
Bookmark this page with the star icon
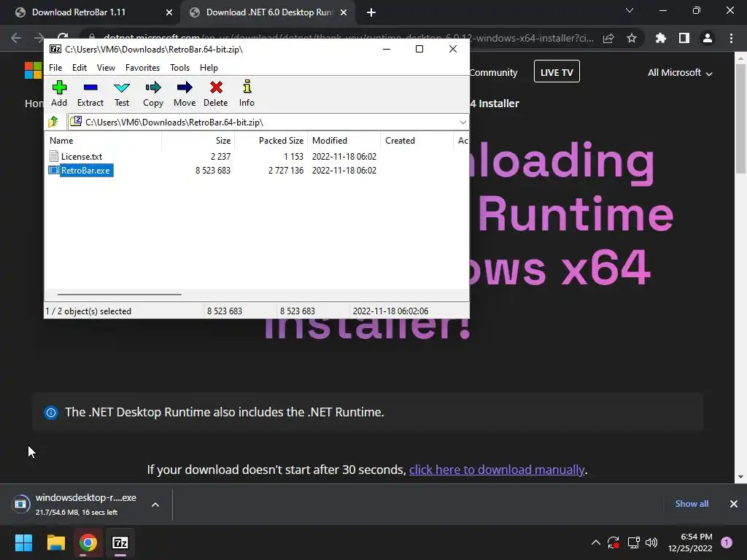click(632, 38)
